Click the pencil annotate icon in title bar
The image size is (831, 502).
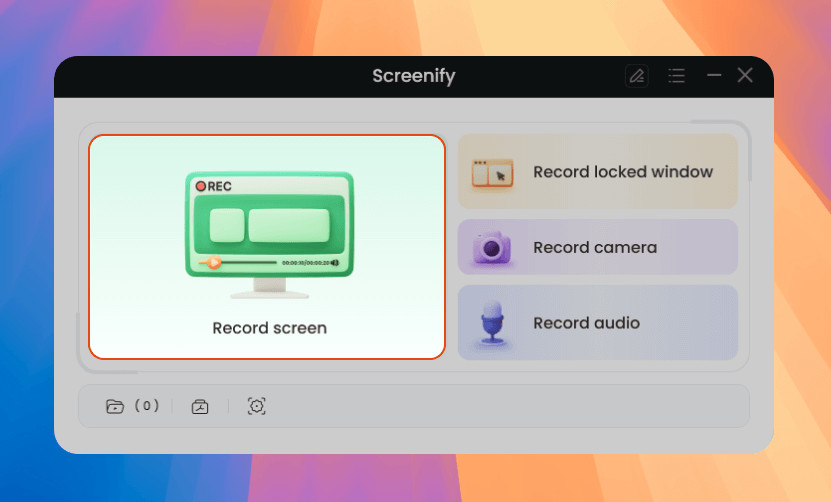(x=636, y=76)
